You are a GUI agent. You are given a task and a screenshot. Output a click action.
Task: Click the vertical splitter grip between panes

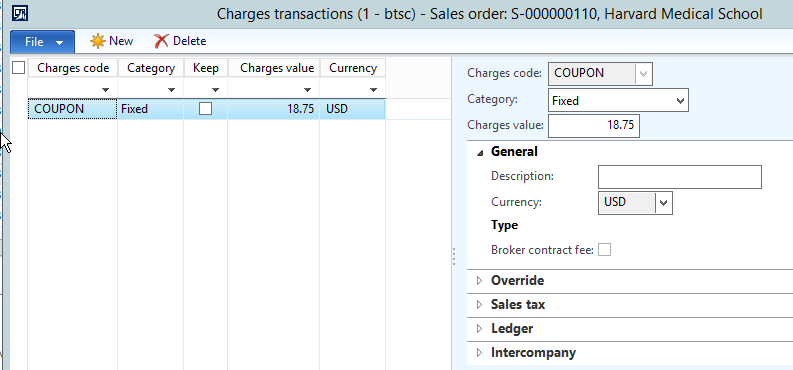tap(454, 256)
